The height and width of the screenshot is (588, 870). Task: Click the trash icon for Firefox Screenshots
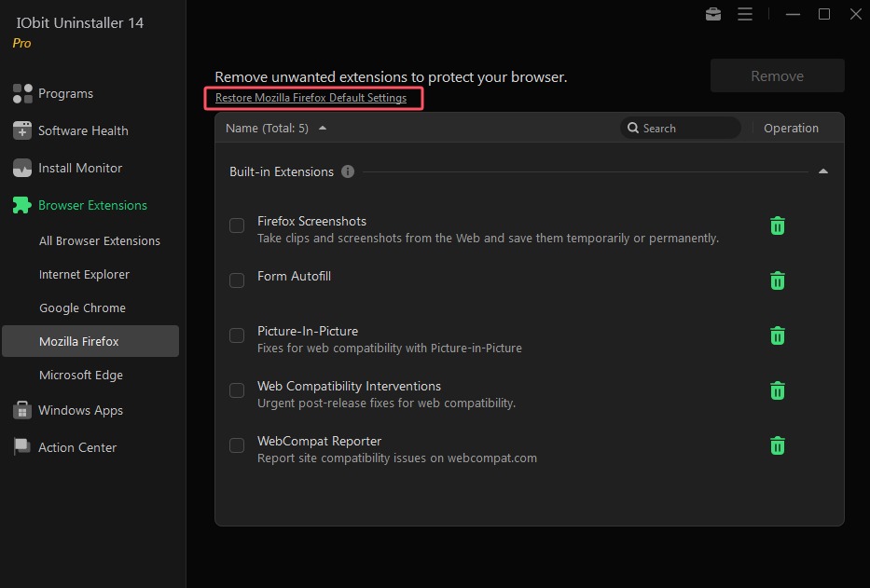click(x=777, y=226)
